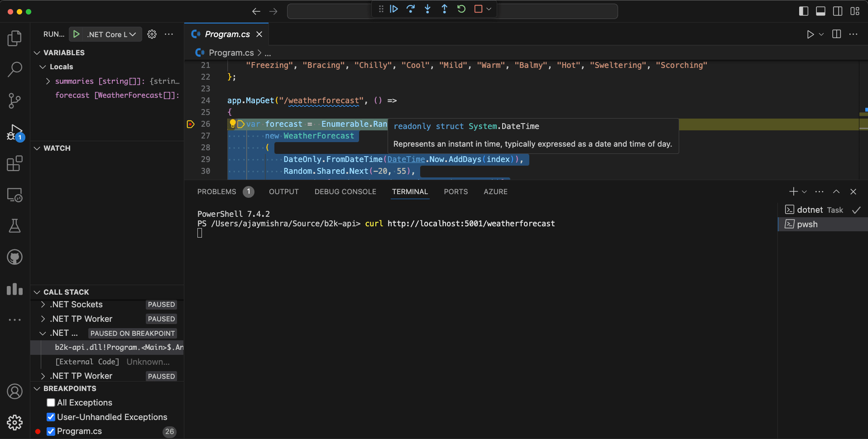
Task: Stop debugging with the red square
Action: [478, 9]
